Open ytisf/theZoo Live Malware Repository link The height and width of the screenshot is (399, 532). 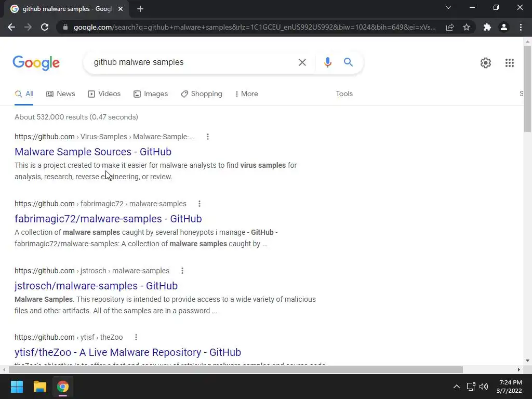128,352
